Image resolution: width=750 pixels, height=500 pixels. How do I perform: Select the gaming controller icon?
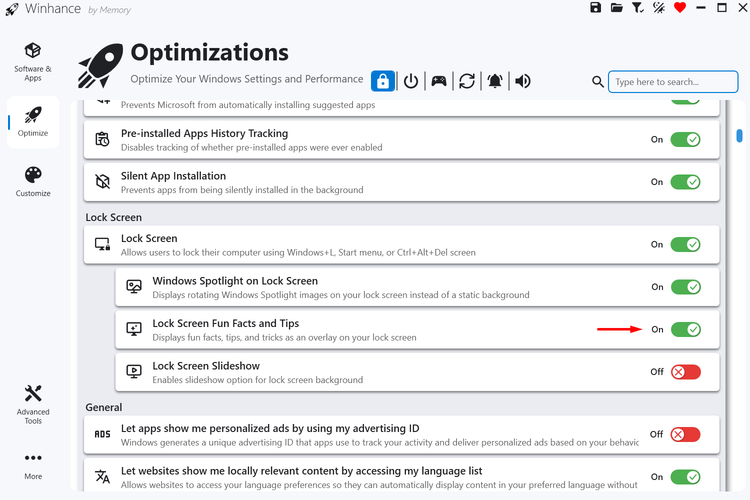(438, 81)
